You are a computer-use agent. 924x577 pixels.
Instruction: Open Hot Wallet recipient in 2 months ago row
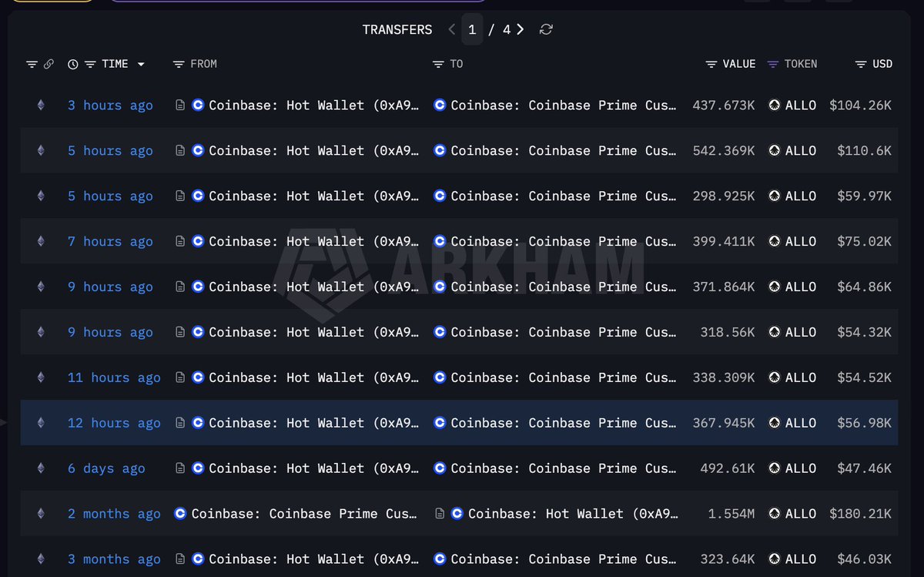(x=573, y=514)
